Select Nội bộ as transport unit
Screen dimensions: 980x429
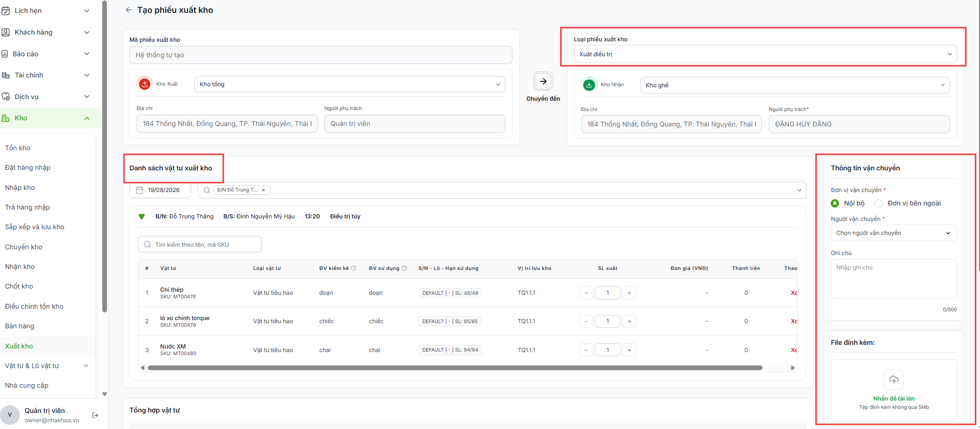pos(835,203)
